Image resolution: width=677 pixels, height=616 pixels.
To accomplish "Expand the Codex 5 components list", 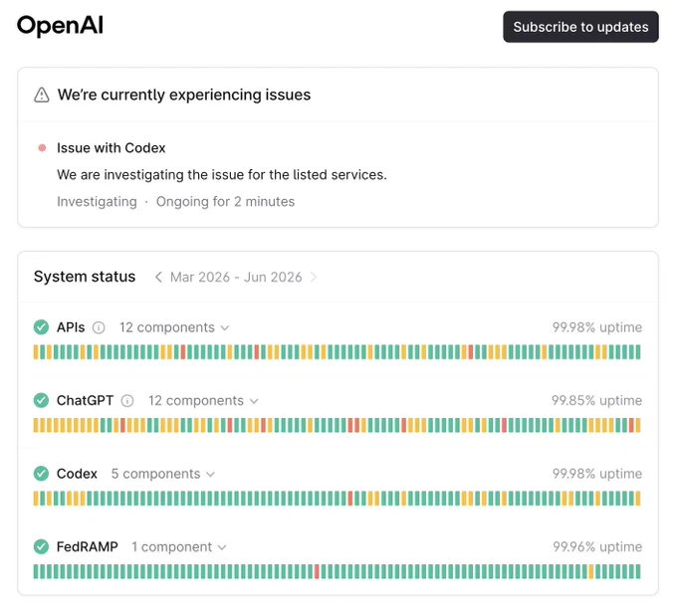I will coord(162,474).
